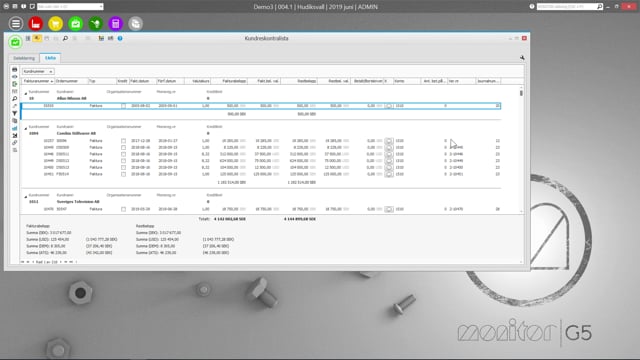The width and height of the screenshot is (640, 360).
Task: Click the highlighted yellow toolbar icon in Kundreskontralista
Action: click(37, 38)
